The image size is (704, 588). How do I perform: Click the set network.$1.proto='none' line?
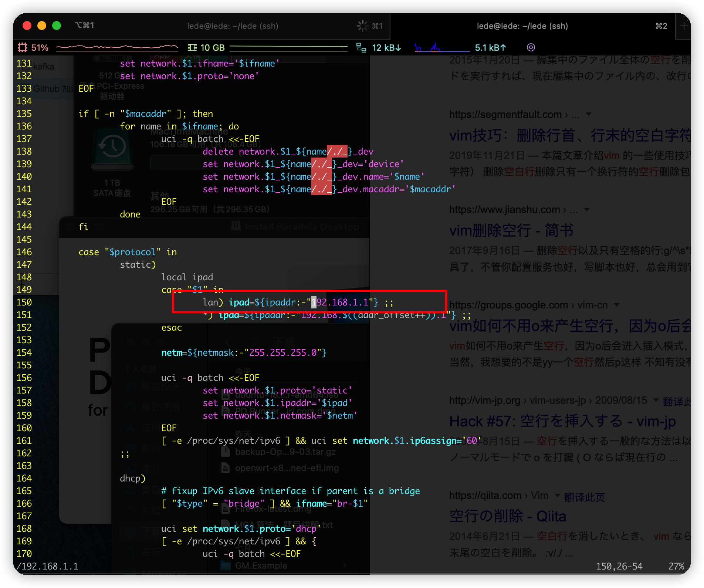[189, 76]
